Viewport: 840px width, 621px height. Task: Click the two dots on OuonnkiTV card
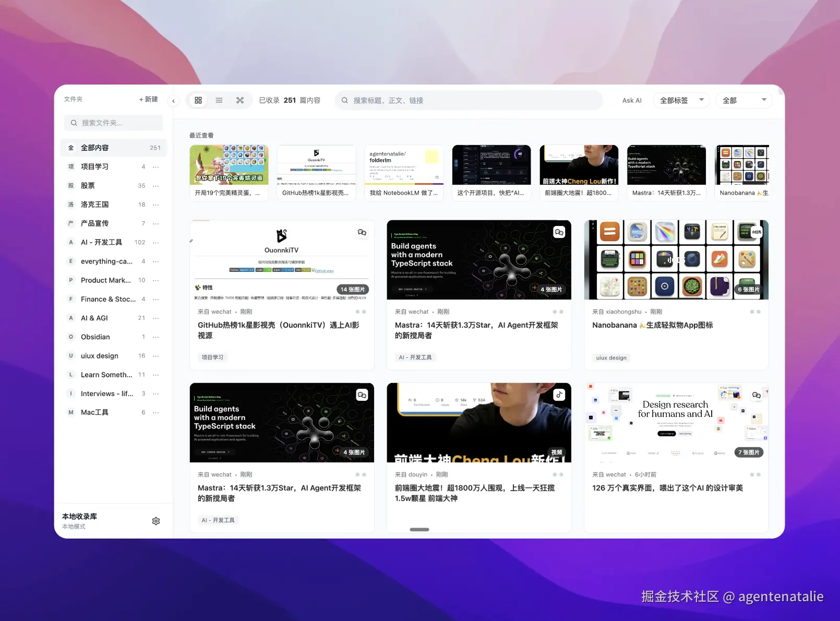(x=361, y=312)
